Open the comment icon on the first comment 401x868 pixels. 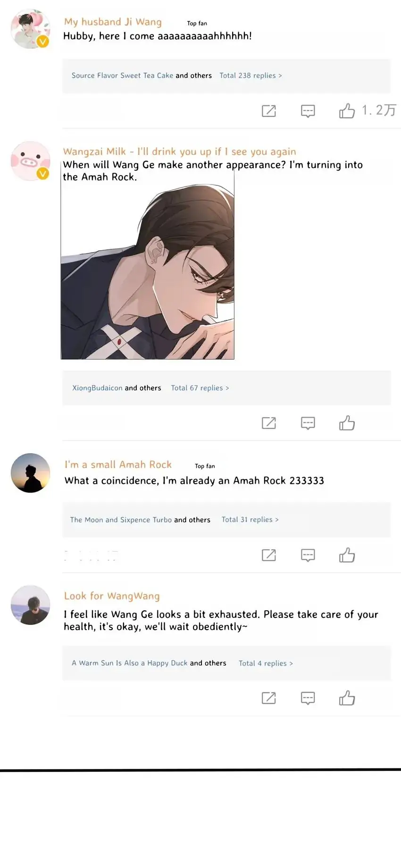[308, 111]
